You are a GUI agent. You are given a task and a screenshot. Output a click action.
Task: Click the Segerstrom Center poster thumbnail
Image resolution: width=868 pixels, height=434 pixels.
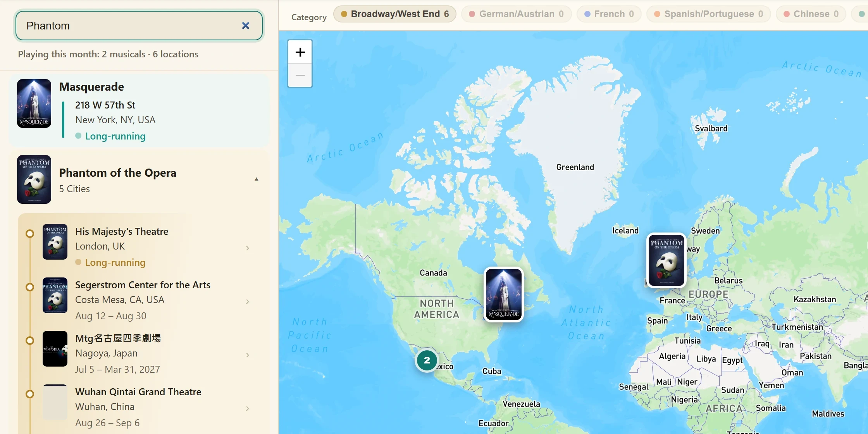point(55,295)
